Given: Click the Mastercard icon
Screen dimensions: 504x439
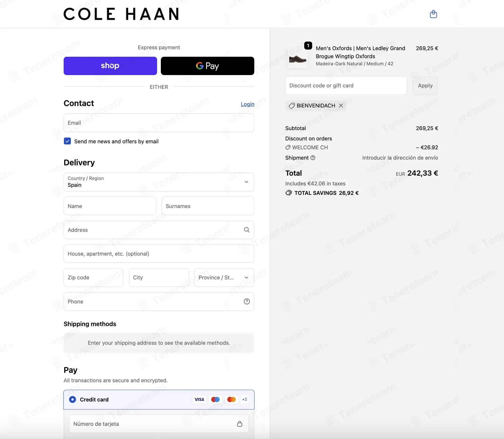Looking at the screenshot, I should point(231,399).
